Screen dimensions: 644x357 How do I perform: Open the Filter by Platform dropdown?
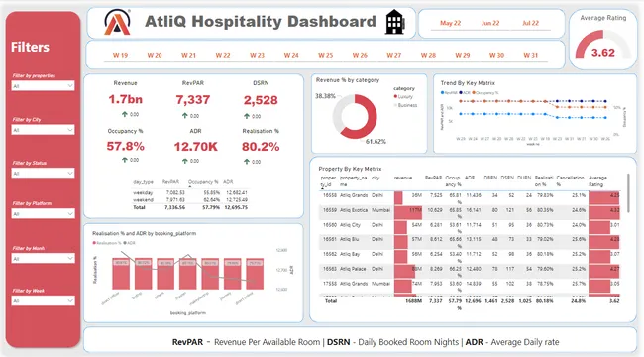tap(44, 214)
